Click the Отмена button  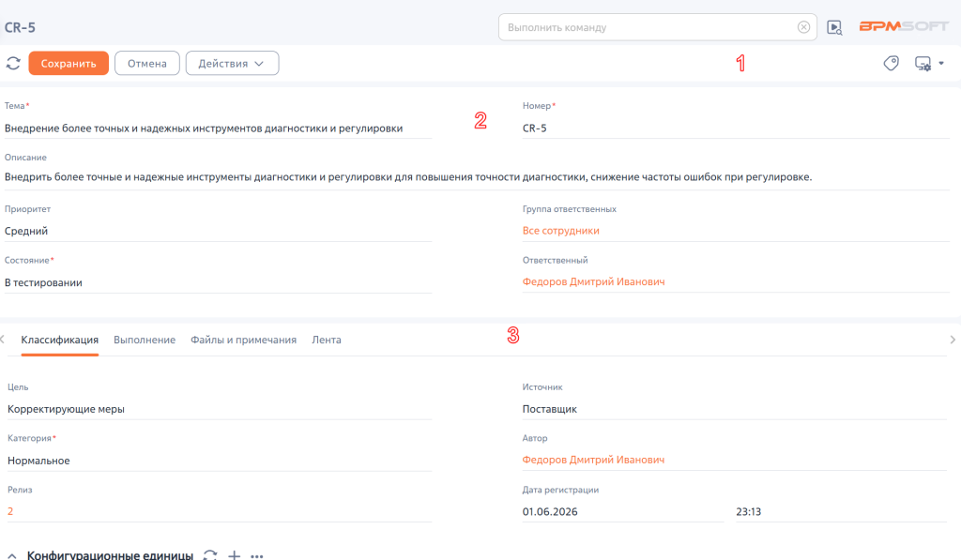(x=147, y=63)
